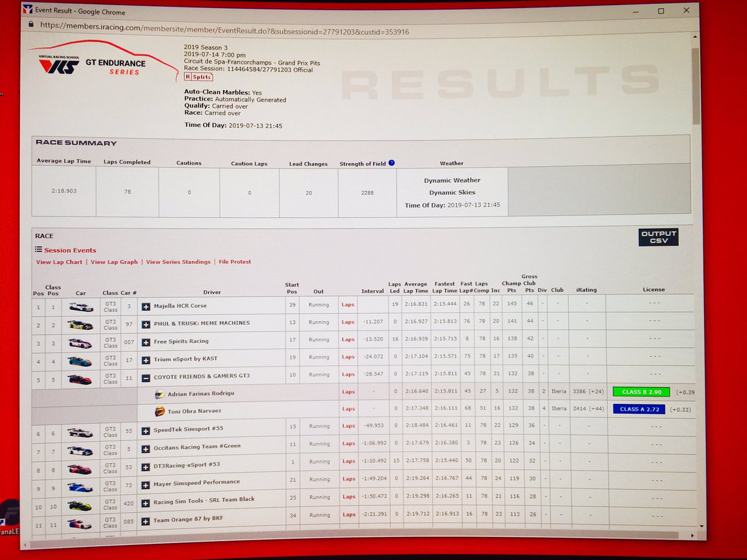Image resolution: width=747 pixels, height=560 pixels.
Task: Click helmet icon of Toni Obra Narvaez
Action: 159,411
